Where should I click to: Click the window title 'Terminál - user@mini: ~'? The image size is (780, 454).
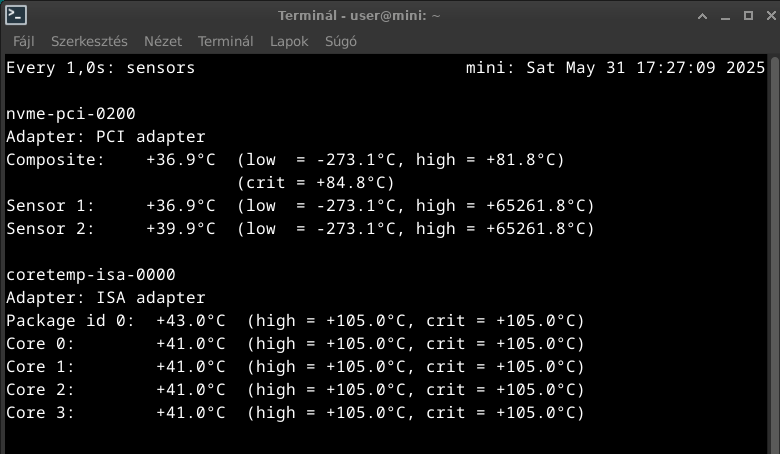click(x=359, y=16)
